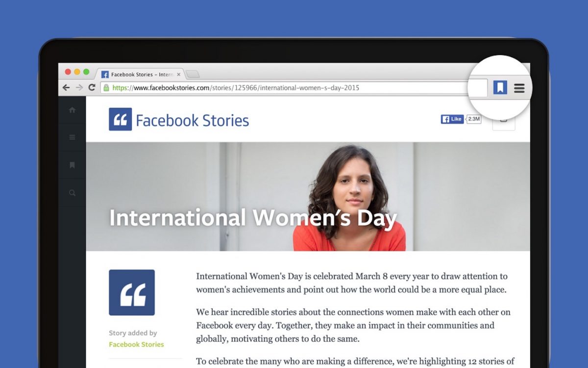Reload the current page
Viewport: 588px width, 368px height.
[92, 88]
